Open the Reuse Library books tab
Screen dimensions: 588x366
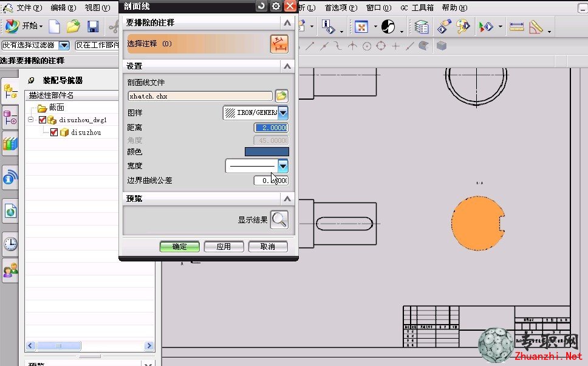click(10, 143)
